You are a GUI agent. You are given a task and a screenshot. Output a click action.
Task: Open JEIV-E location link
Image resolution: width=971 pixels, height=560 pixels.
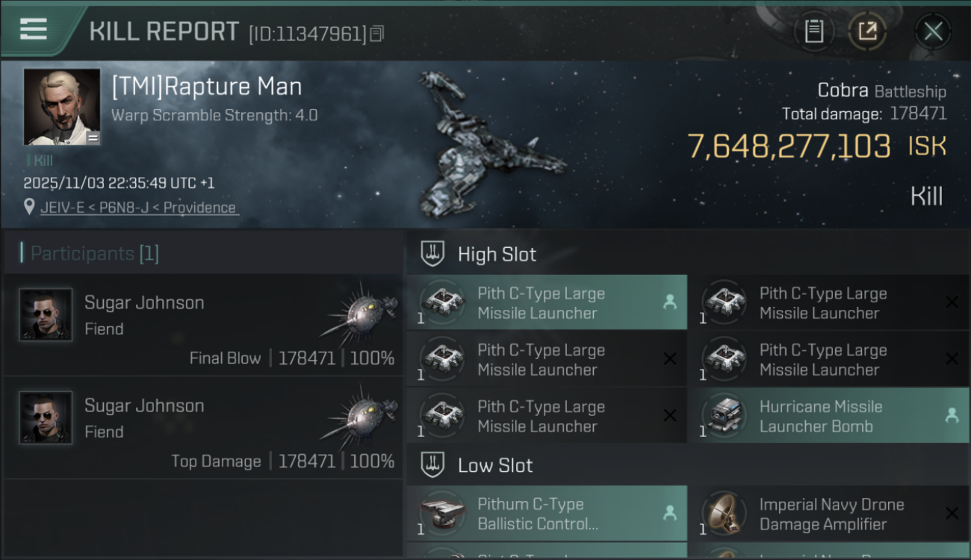pos(138,208)
